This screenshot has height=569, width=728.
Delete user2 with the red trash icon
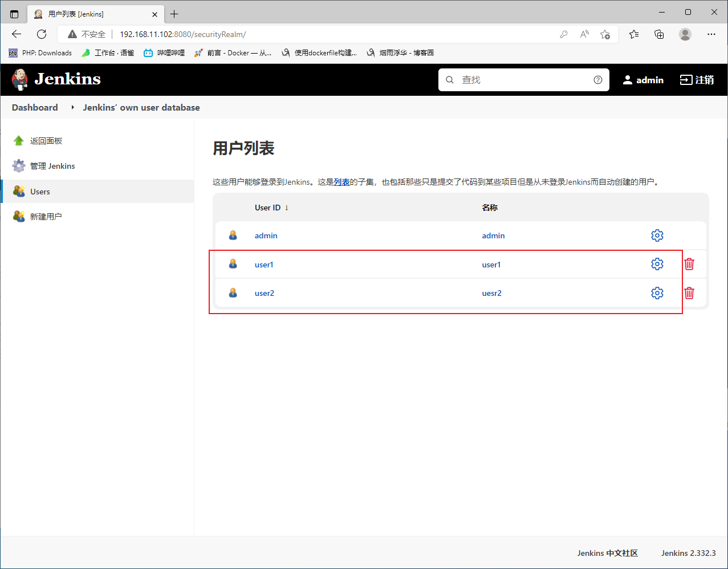[x=689, y=293]
